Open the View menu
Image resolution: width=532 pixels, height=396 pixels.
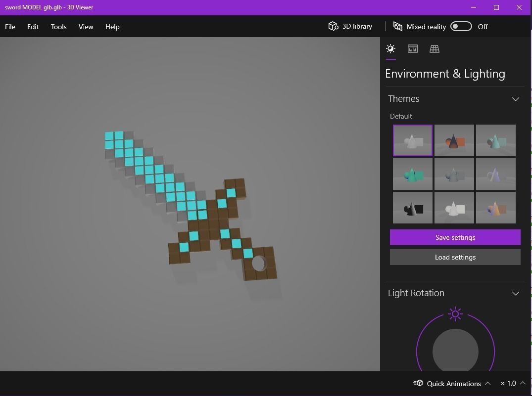click(86, 27)
